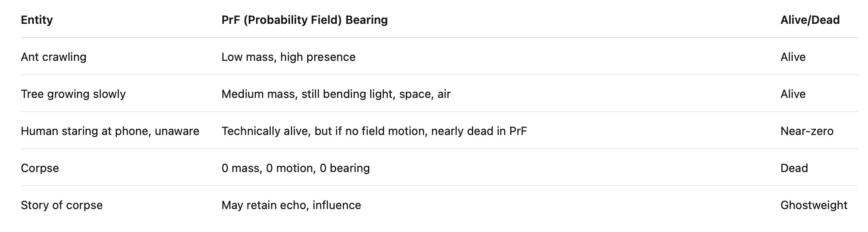Select the 'Ghostweight' status cell
Screen dimensions: 868x232
[813, 205]
